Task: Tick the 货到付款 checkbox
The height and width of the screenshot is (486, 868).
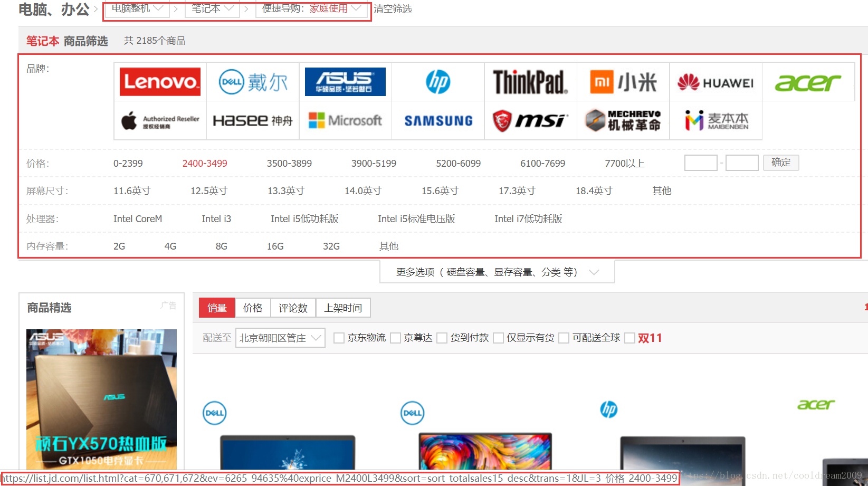Action: pos(442,338)
